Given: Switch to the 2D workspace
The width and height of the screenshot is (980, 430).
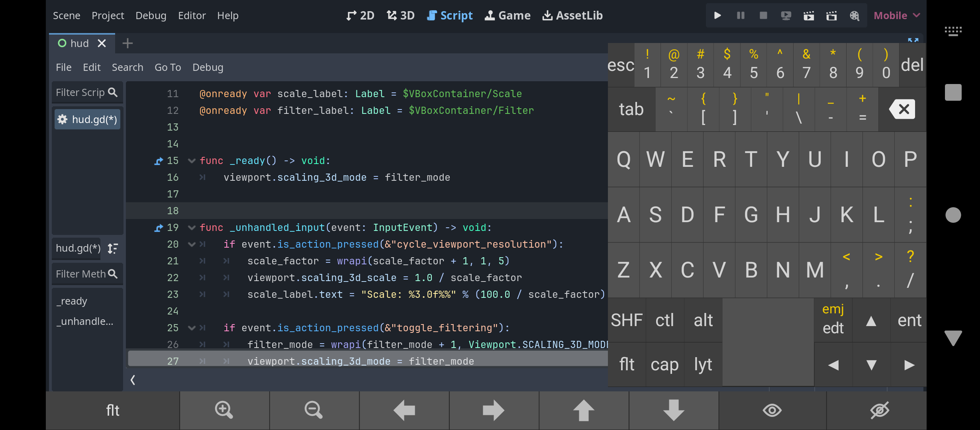Looking at the screenshot, I should (360, 16).
